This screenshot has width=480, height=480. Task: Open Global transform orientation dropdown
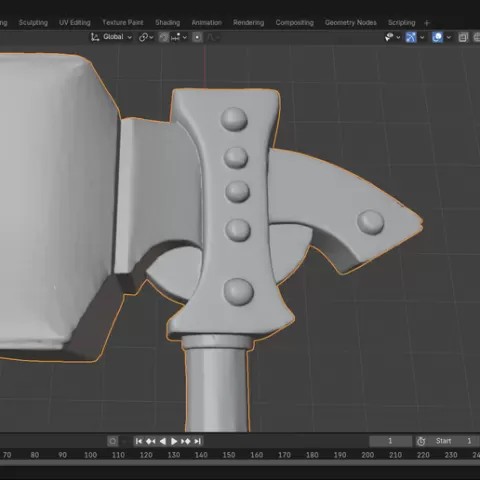112,37
